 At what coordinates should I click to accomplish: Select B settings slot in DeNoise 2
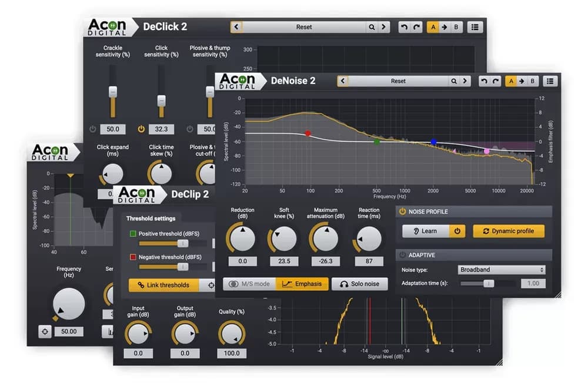click(533, 81)
